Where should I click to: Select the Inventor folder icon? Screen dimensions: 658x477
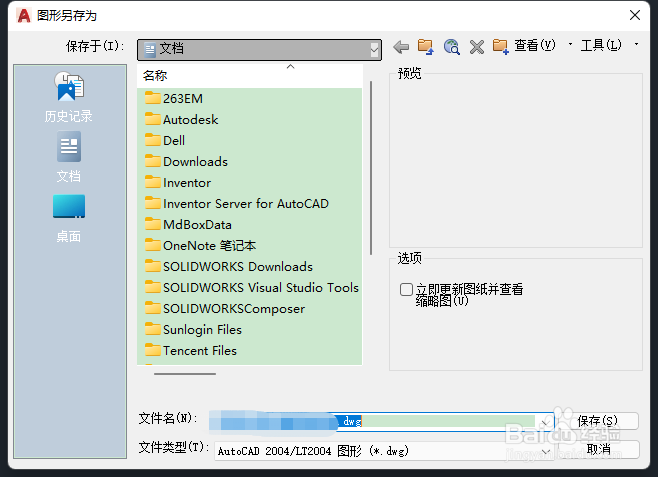tap(153, 182)
